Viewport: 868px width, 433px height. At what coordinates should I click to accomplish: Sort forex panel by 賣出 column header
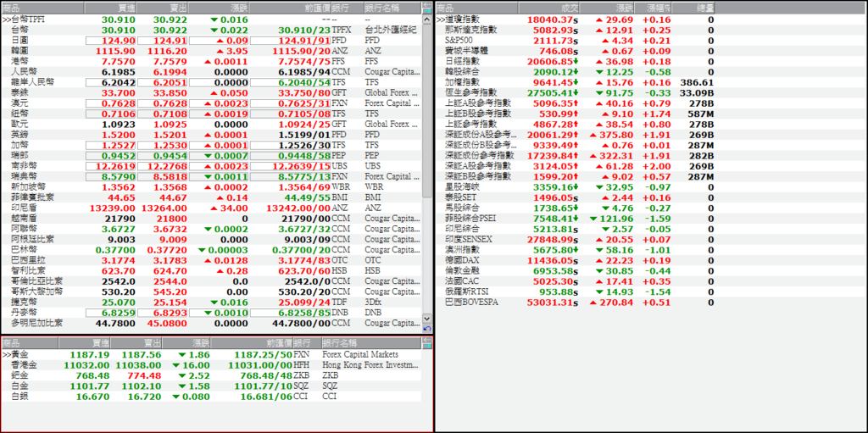click(x=162, y=8)
